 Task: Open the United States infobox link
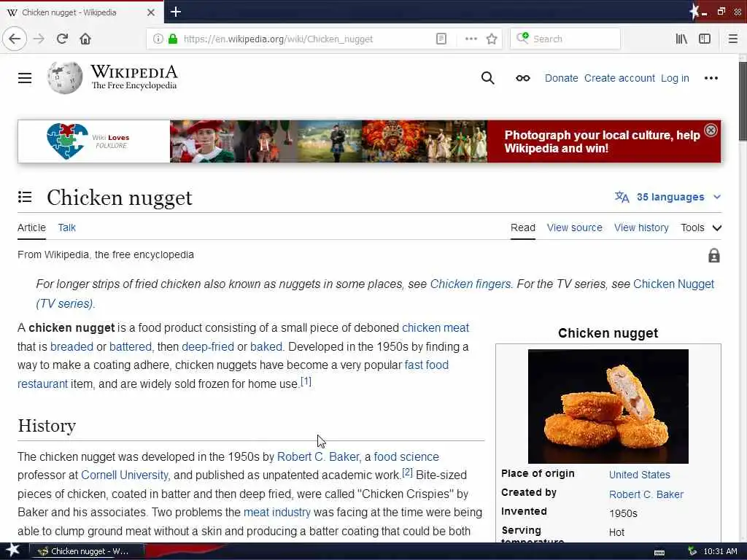[639, 475]
